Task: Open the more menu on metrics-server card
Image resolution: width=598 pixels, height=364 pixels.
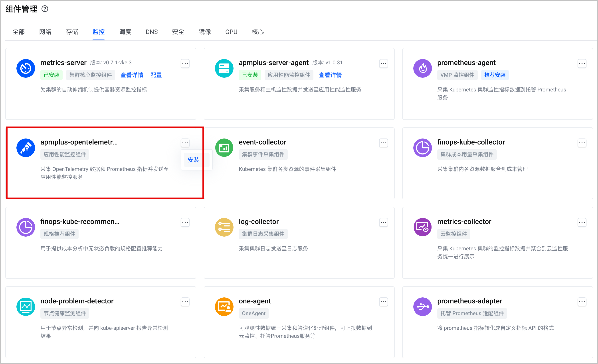Action: click(185, 63)
